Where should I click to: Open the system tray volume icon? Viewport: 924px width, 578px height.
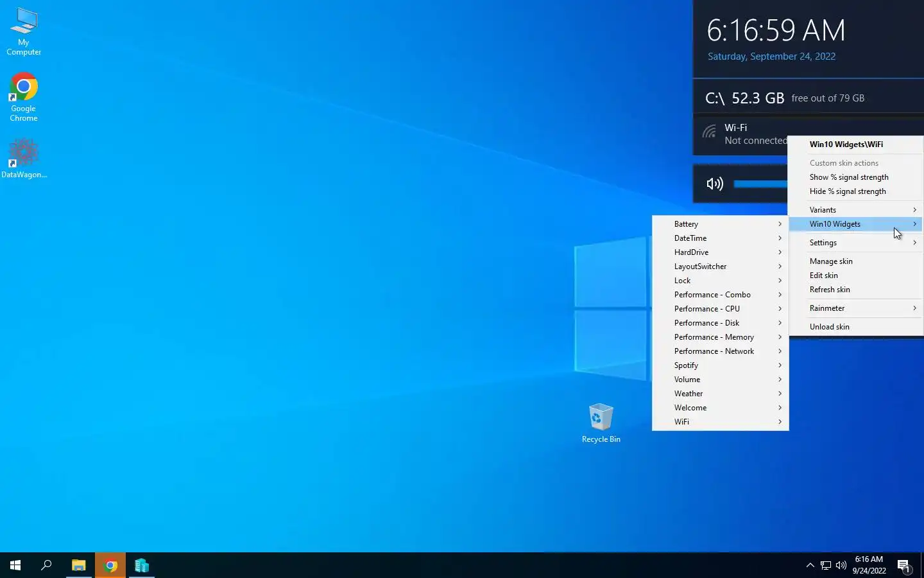(841, 565)
